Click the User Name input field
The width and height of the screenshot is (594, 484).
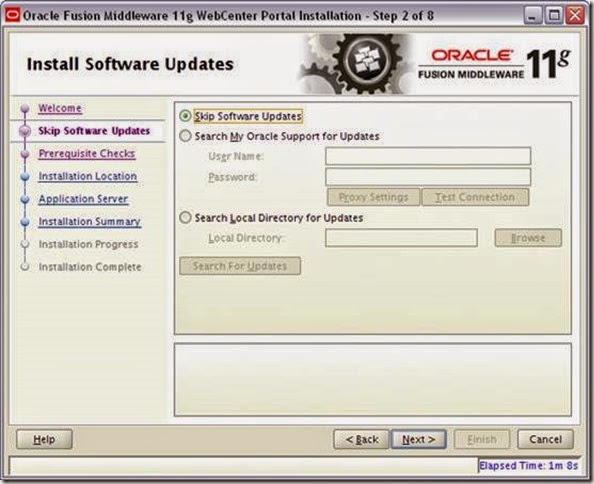pos(428,156)
